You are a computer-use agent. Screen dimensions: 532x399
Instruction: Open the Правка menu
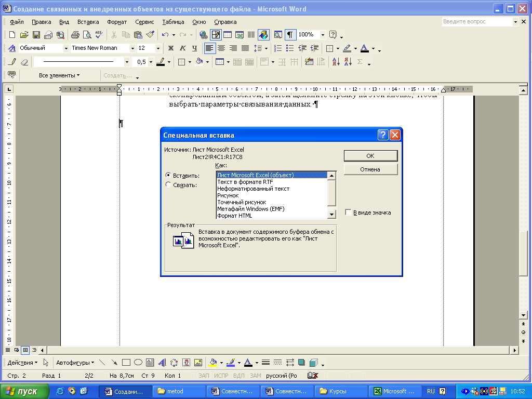click(42, 22)
